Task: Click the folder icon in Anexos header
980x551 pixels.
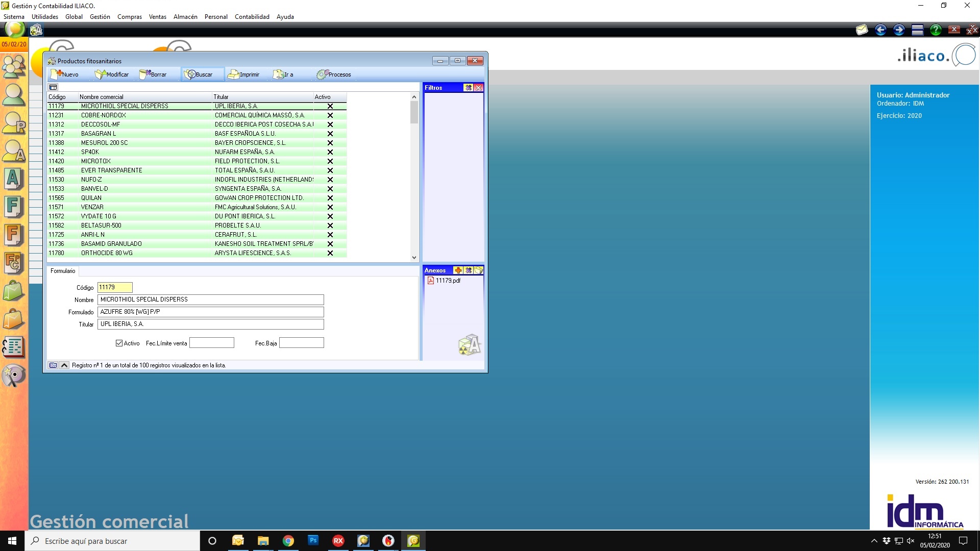Action: click(478, 270)
